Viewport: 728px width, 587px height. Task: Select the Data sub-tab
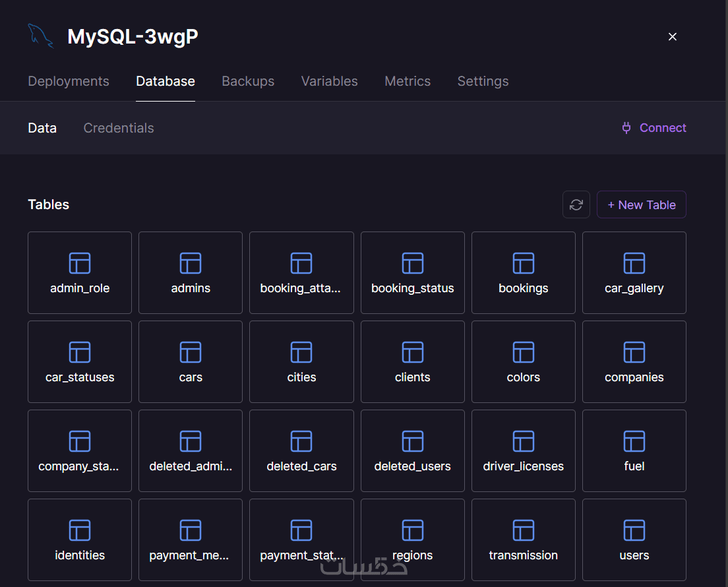[x=42, y=128]
